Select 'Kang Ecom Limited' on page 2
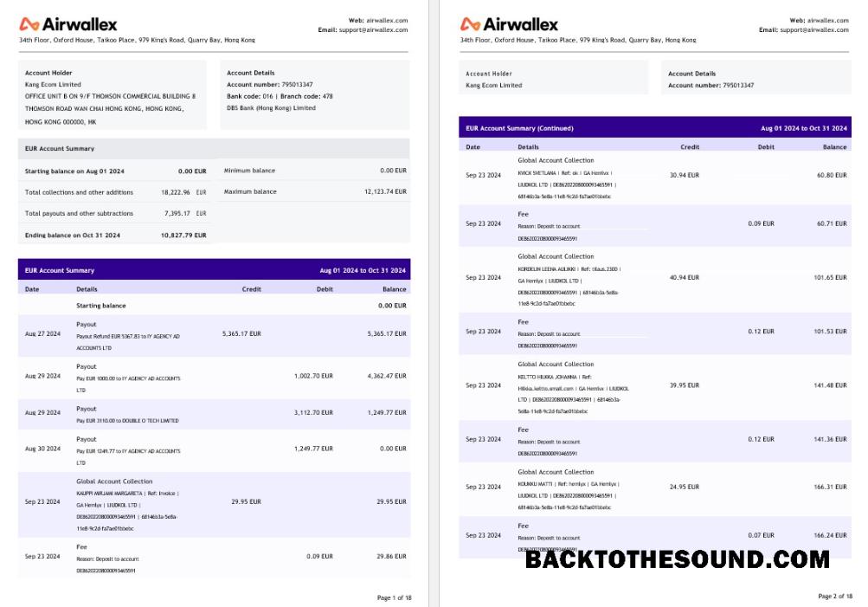868x607 pixels. pyautogui.click(x=494, y=85)
